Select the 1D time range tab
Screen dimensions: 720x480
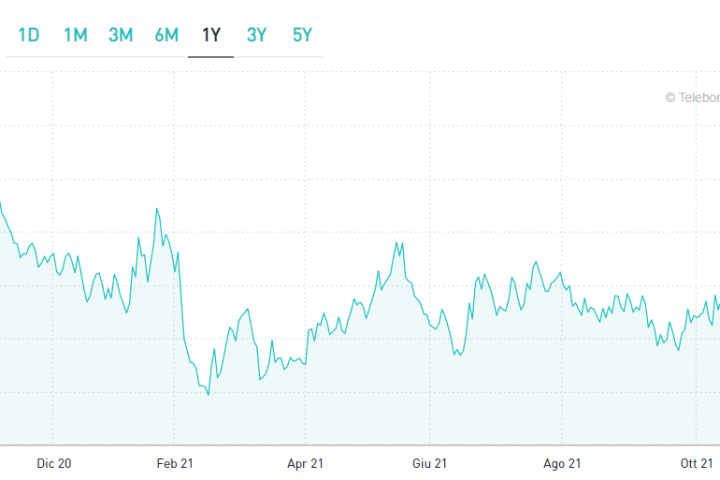click(29, 35)
